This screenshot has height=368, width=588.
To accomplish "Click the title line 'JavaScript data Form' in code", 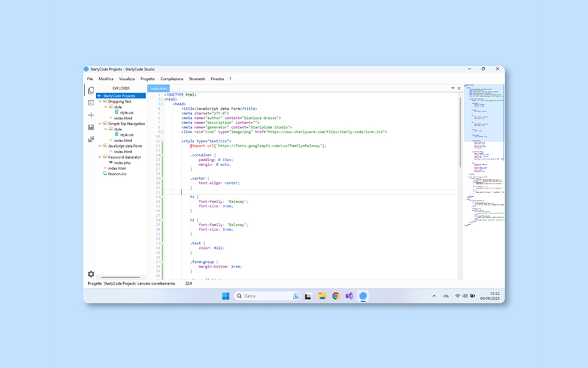I will point(219,109).
